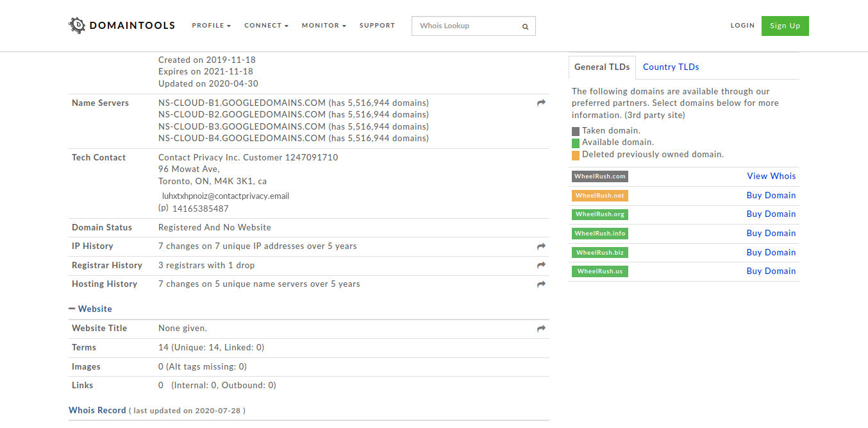Screen dimensions: 868x428
Task: Select the General TLDs tab
Action: pyautogui.click(x=601, y=67)
